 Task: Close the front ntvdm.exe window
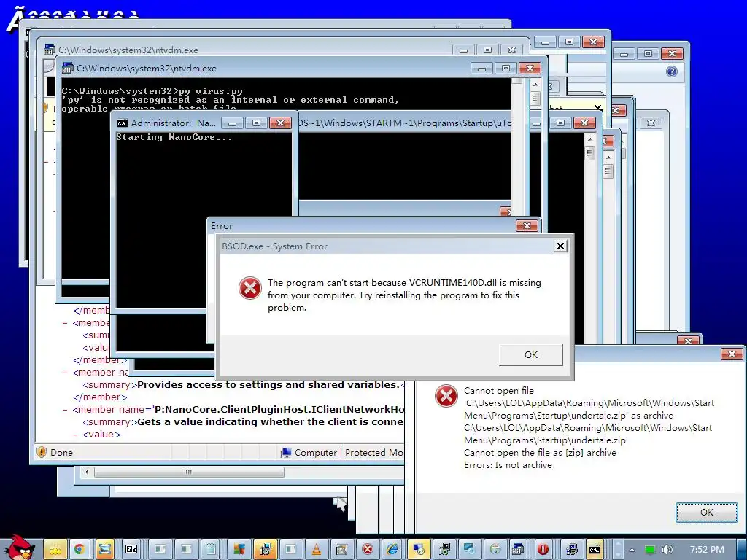530,68
